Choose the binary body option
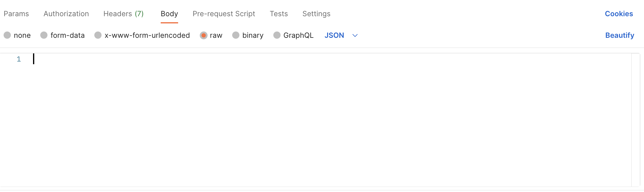The height and width of the screenshot is (192, 644). (236, 35)
